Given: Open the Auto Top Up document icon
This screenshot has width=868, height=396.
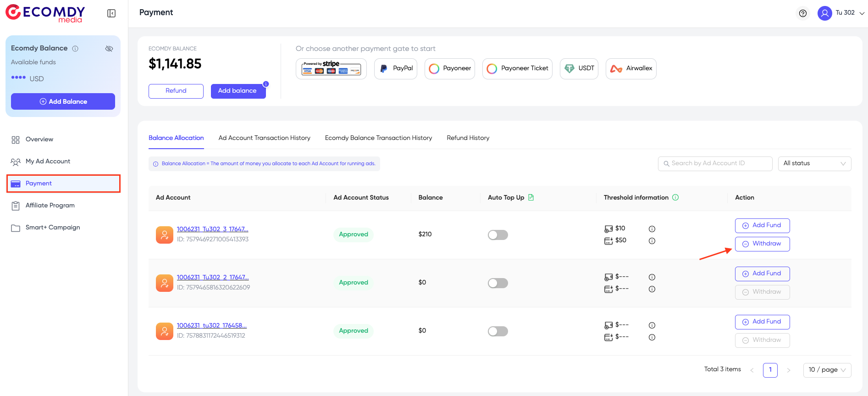Looking at the screenshot, I should [531, 197].
